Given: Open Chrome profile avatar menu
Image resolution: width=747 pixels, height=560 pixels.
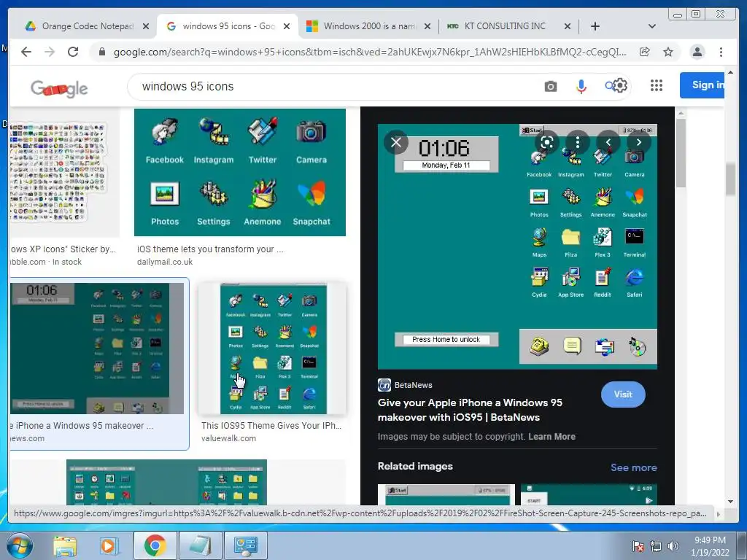Looking at the screenshot, I should [x=697, y=52].
